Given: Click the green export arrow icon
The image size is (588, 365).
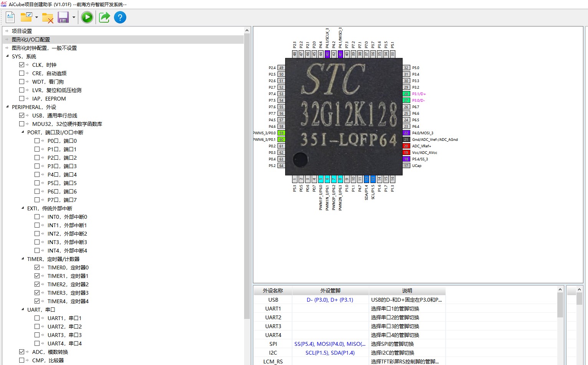Looking at the screenshot, I should (x=104, y=17).
